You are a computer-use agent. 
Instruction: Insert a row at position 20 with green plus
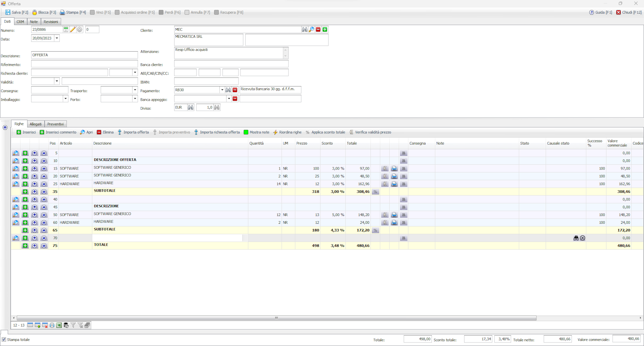[25, 176]
